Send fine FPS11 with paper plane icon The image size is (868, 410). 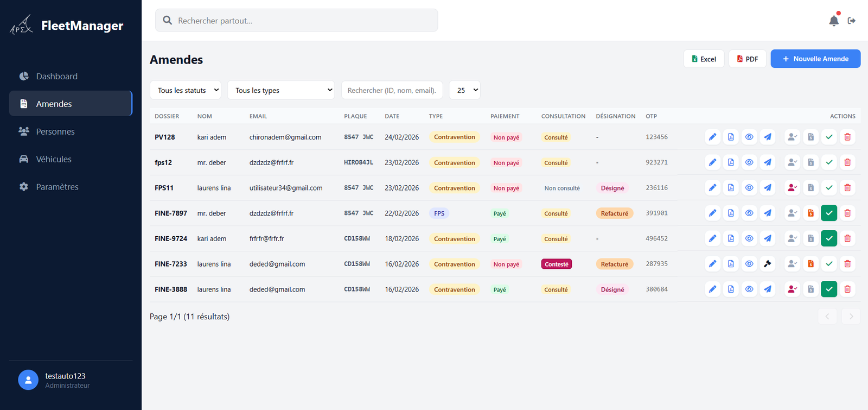(x=768, y=188)
